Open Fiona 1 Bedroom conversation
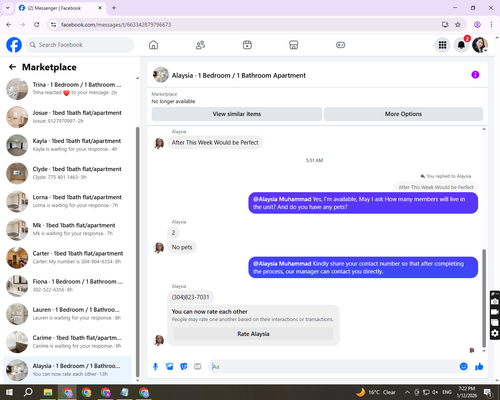Viewport: 500px width, 400px height. [x=68, y=285]
